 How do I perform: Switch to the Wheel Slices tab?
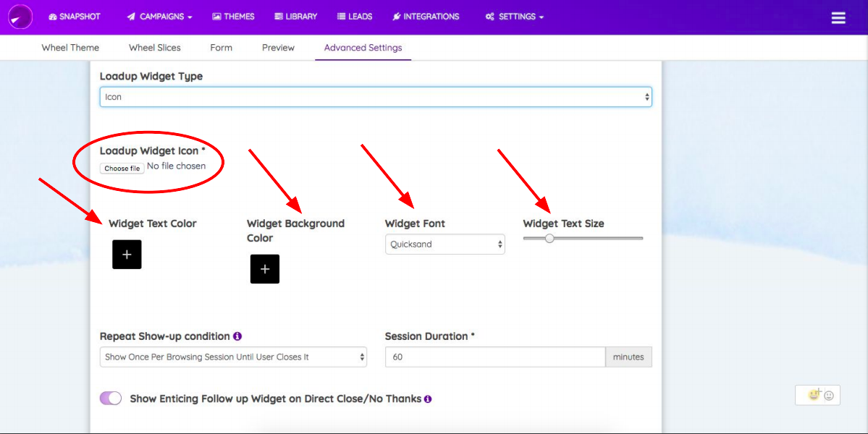point(154,48)
